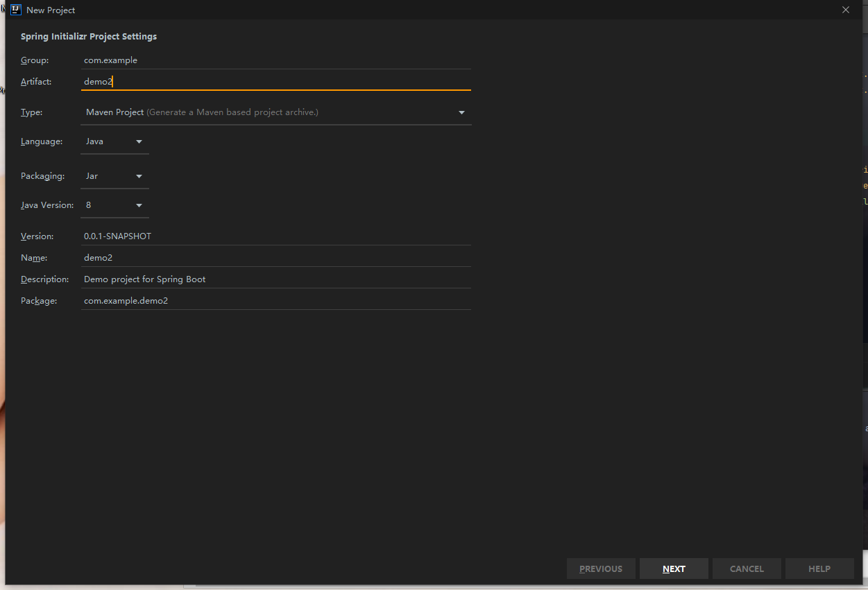Click the Spring Initializr Project Settings heading
The height and width of the screenshot is (590, 868).
pos(89,37)
